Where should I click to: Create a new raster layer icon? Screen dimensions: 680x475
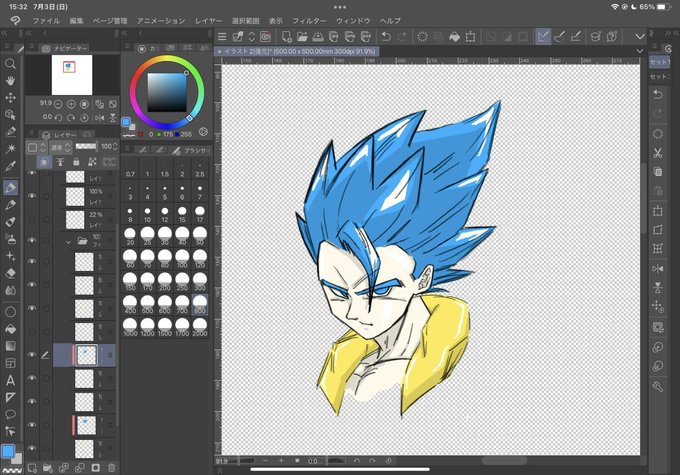tap(32, 468)
